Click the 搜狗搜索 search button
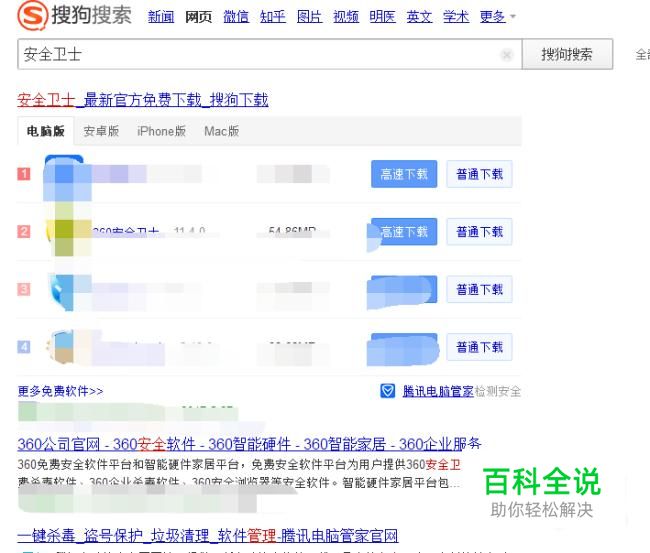This screenshot has width=650, height=553. 567,54
